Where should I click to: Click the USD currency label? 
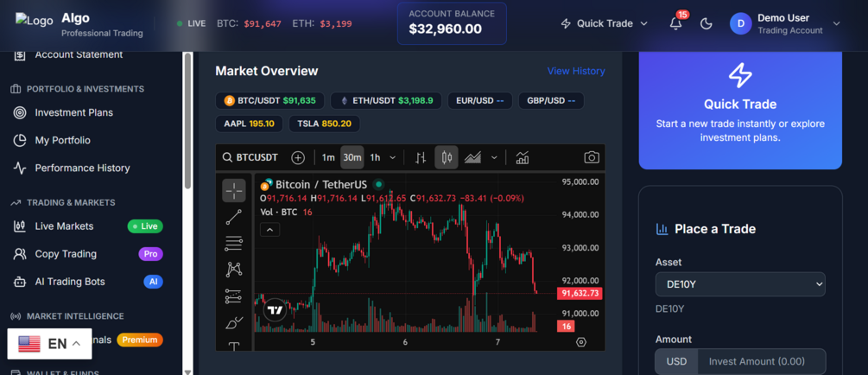point(676,362)
